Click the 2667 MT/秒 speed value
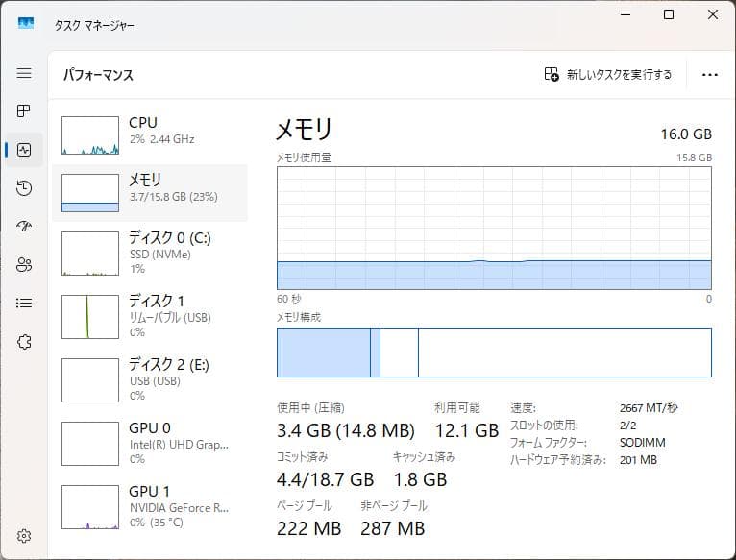Image resolution: width=736 pixels, height=560 pixels. [649, 408]
